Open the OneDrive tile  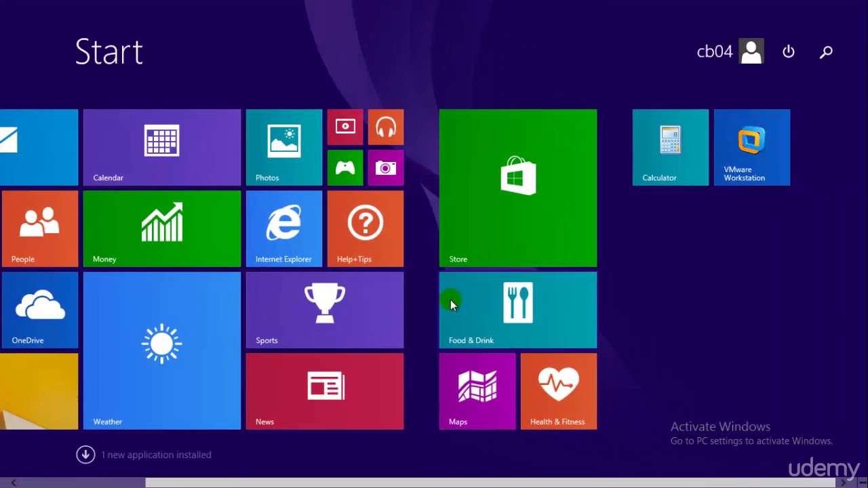coord(39,310)
